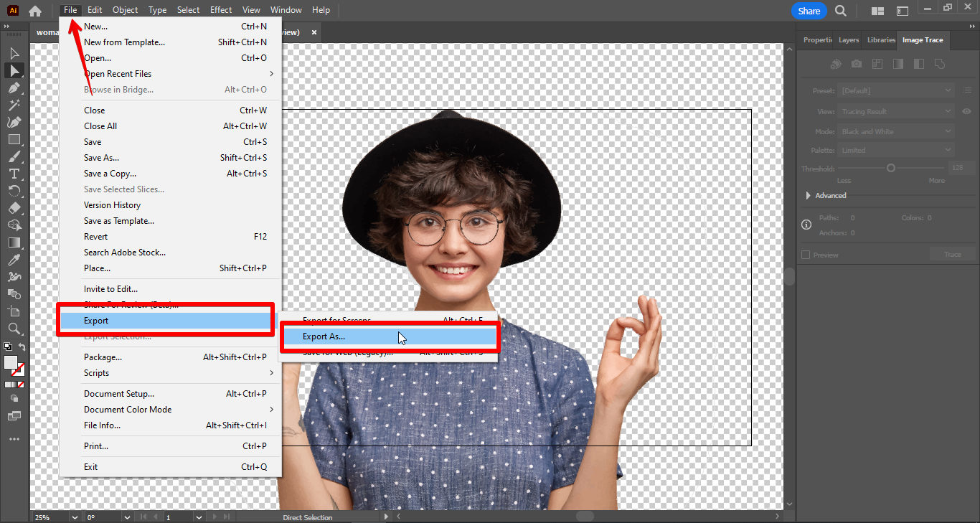This screenshot has height=523, width=980.
Task: Pick the Eraser tool
Action: click(13, 208)
